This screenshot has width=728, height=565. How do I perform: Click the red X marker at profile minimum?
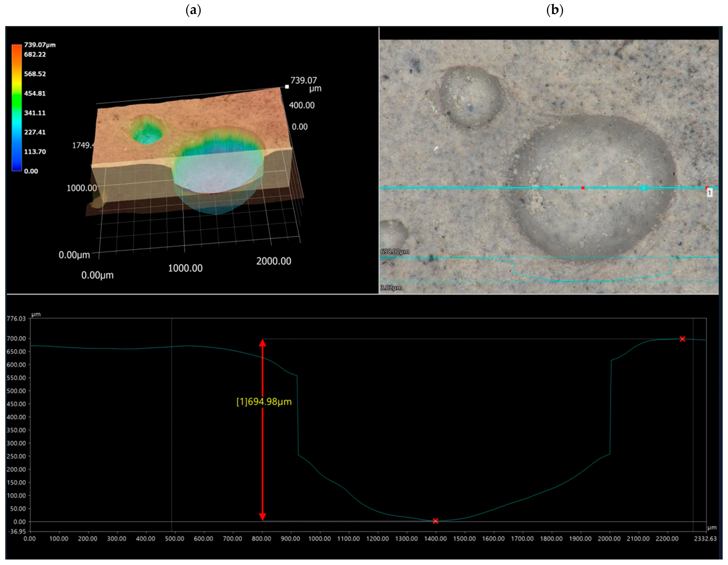tap(435, 521)
